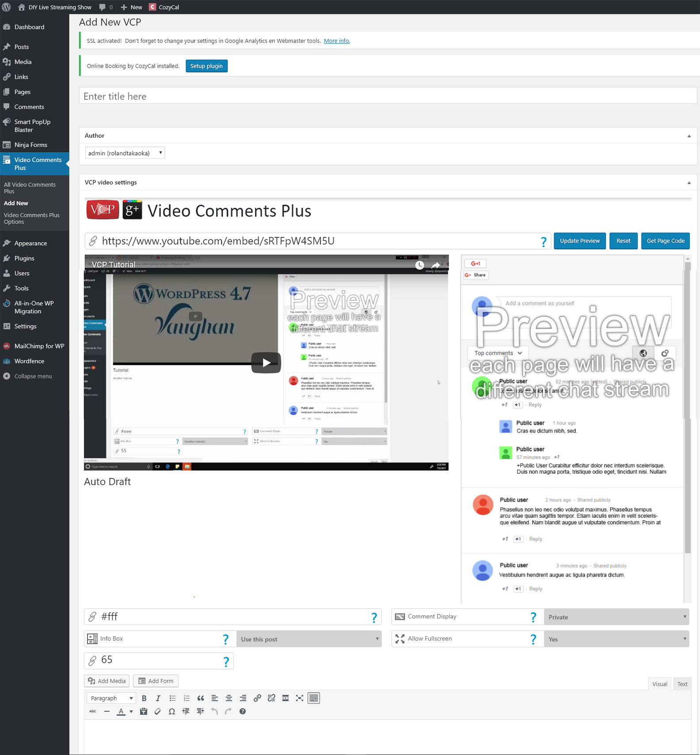Expand Top comments sort menu

(498, 353)
